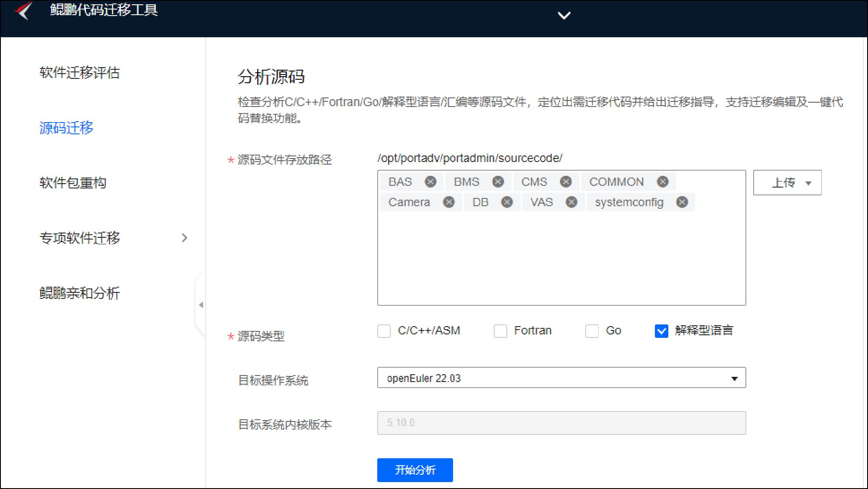Screen dimensions: 868x489
Task: Go to 软件包重构 menu item
Action: click(x=73, y=183)
